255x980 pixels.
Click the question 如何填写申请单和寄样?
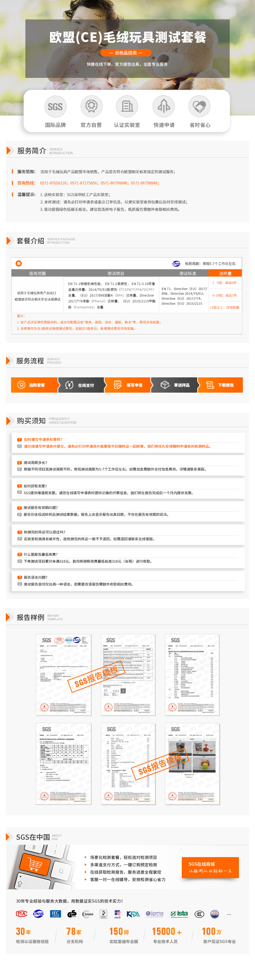pos(43,439)
